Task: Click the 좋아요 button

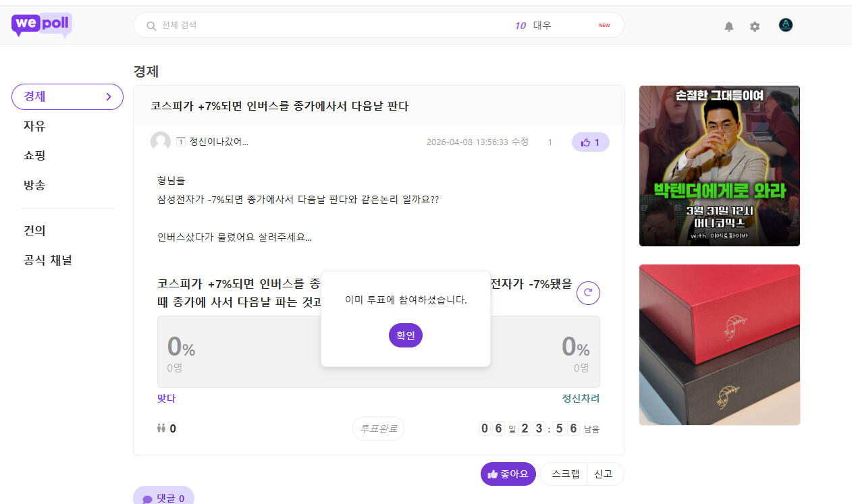Action: click(x=508, y=474)
